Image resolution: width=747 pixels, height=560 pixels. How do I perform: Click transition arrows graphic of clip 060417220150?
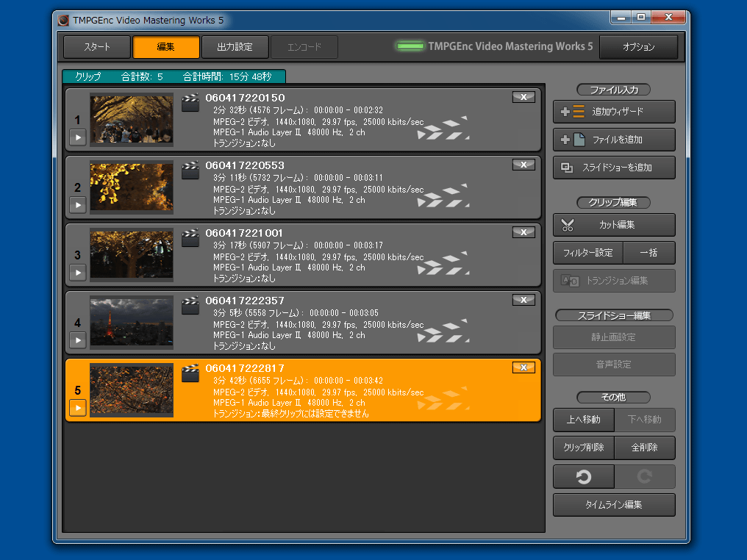pyautogui.click(x=443, y=128)
